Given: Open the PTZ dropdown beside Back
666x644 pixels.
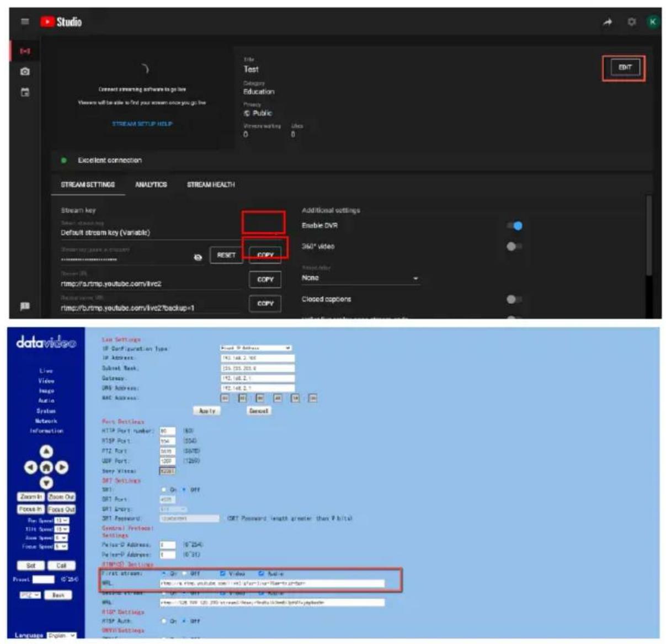Looking at the screenshot, I should (30, 595).
